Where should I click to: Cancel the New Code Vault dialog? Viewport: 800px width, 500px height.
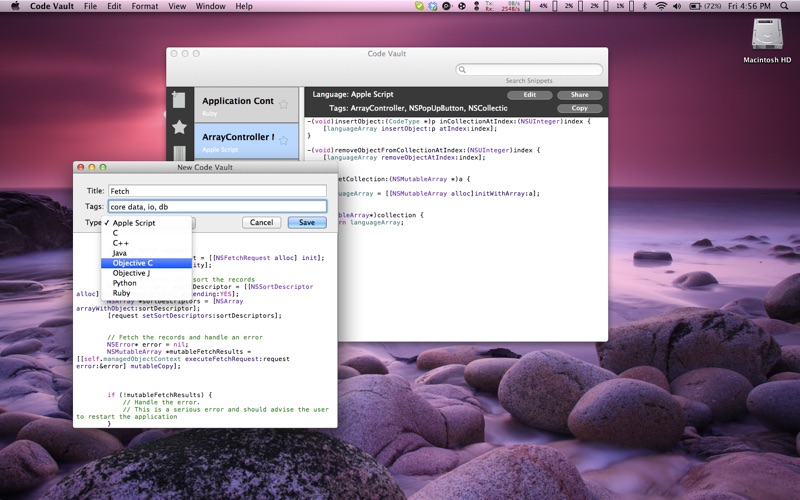point(261,222)
